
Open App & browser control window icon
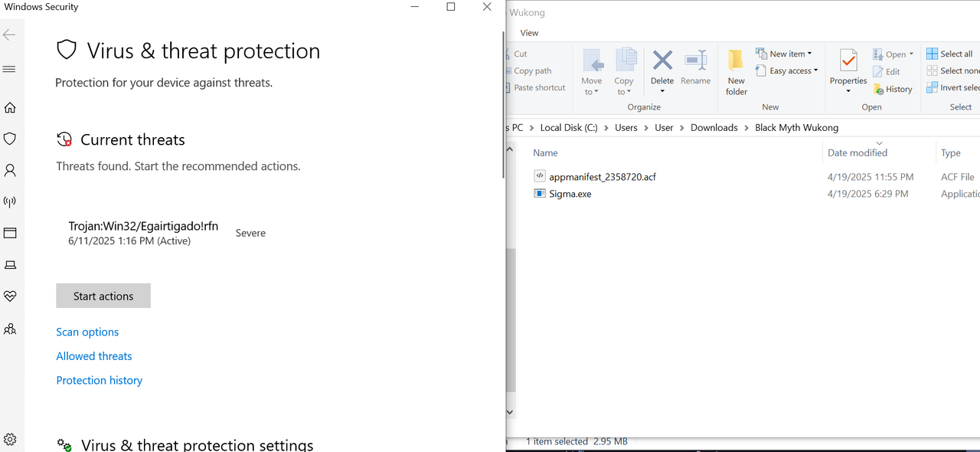(10, 233)
